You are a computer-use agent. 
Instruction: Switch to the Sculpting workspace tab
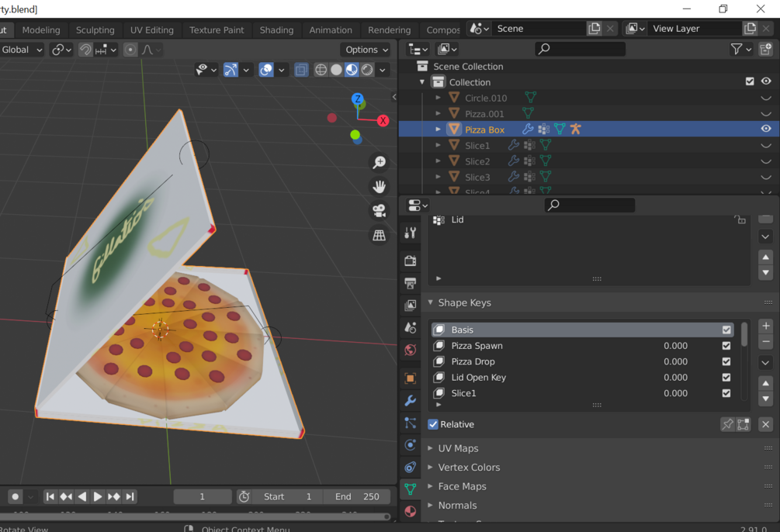point(95,29)
